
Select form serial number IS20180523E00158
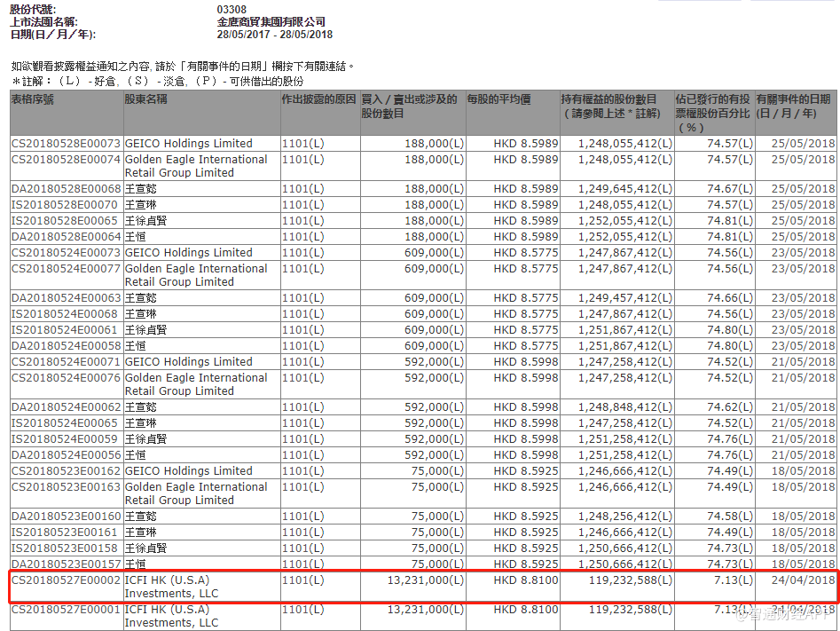(64, 548)
